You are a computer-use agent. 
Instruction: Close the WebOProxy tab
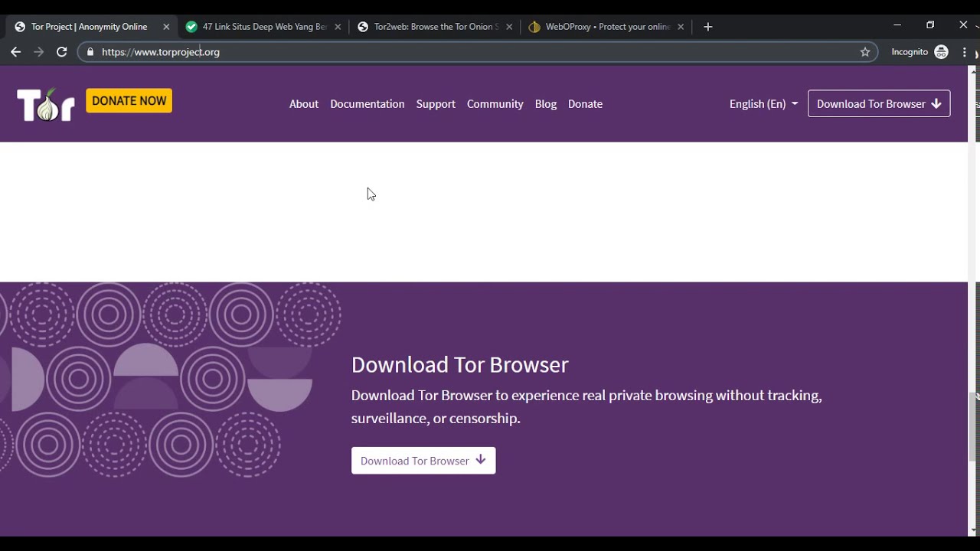pyautogui.click(x=681, y=27)
